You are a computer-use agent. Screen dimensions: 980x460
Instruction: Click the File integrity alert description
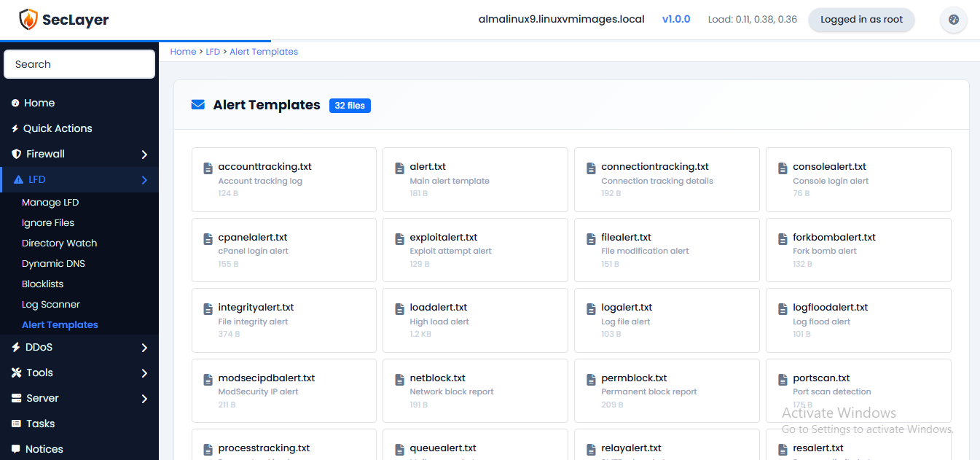(x=253, y=321)
